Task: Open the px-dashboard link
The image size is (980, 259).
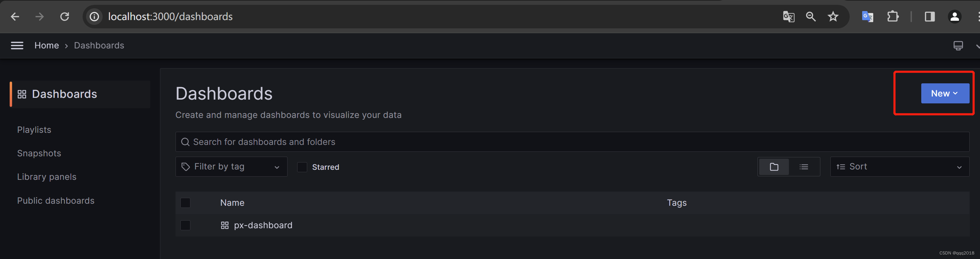Action: coord(263,225)
